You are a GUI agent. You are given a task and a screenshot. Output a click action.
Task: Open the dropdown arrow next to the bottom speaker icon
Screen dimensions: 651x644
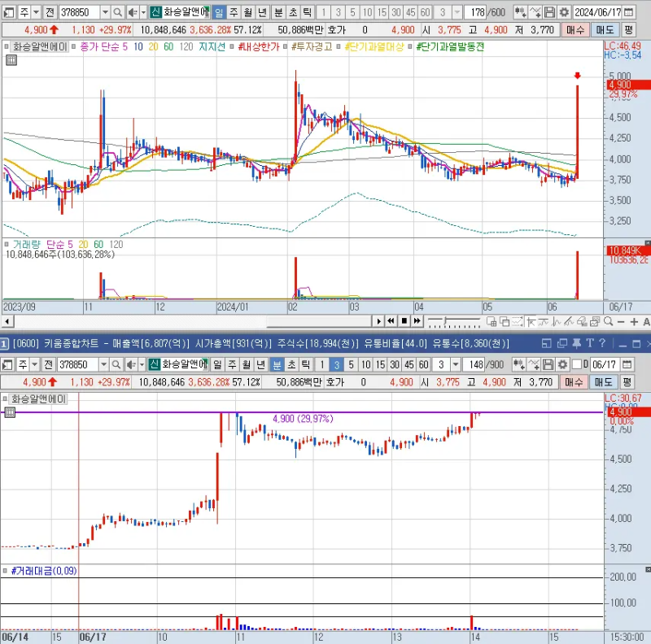(x=142, y=365)
